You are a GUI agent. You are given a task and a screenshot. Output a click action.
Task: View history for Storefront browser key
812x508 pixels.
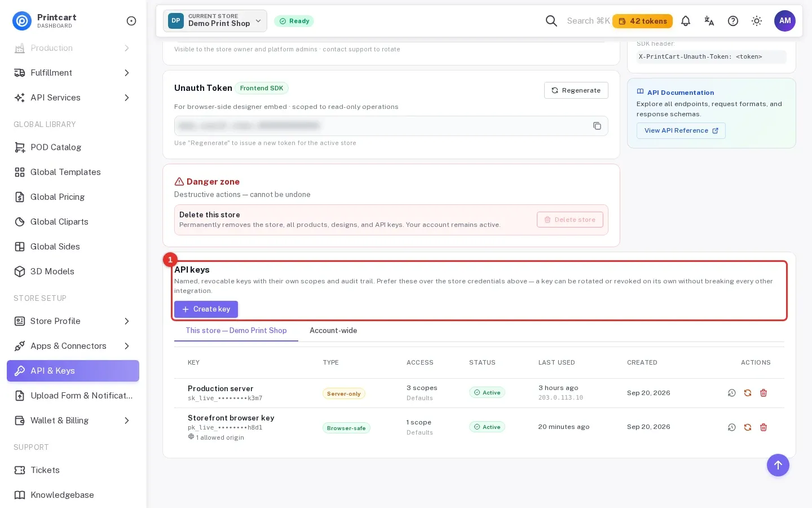click(732, 427)
